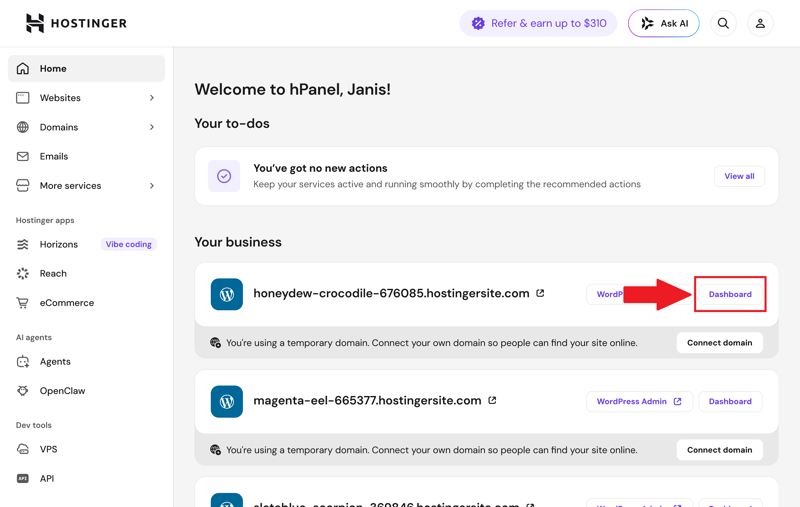Click the Reach spinner icon
Viewport: 800px width, 507px height.
pos(22,273)
